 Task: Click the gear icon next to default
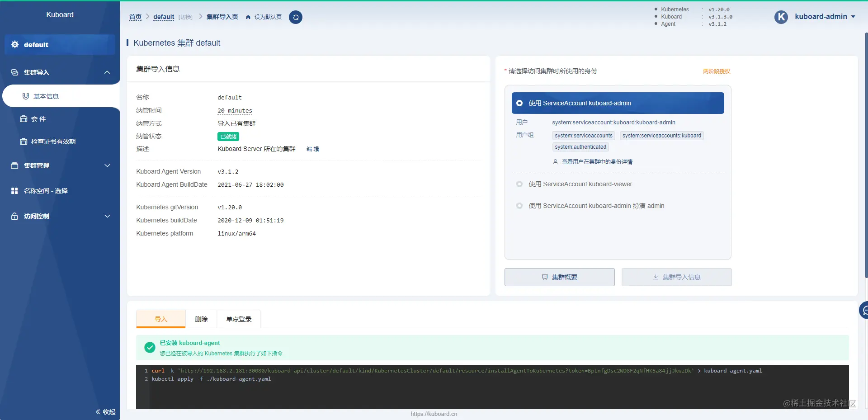tap(15, 44)
